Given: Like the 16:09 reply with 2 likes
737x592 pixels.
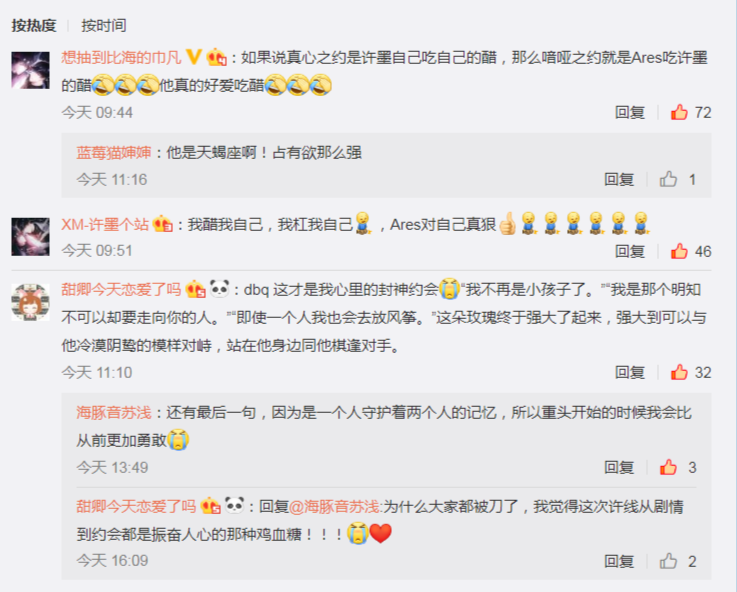Looking at the screenshot, I should [668, 561].
